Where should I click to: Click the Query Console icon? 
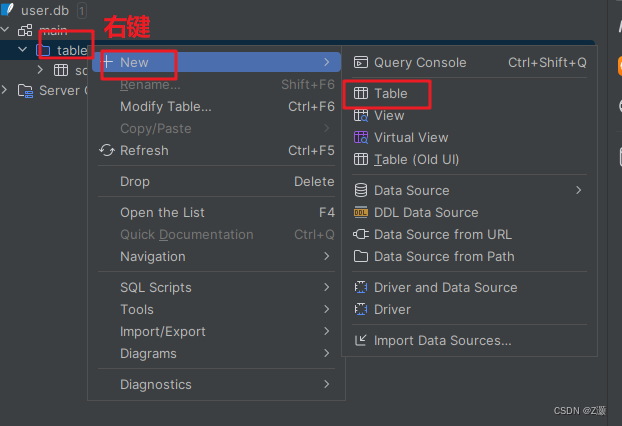tap(361, 62)
